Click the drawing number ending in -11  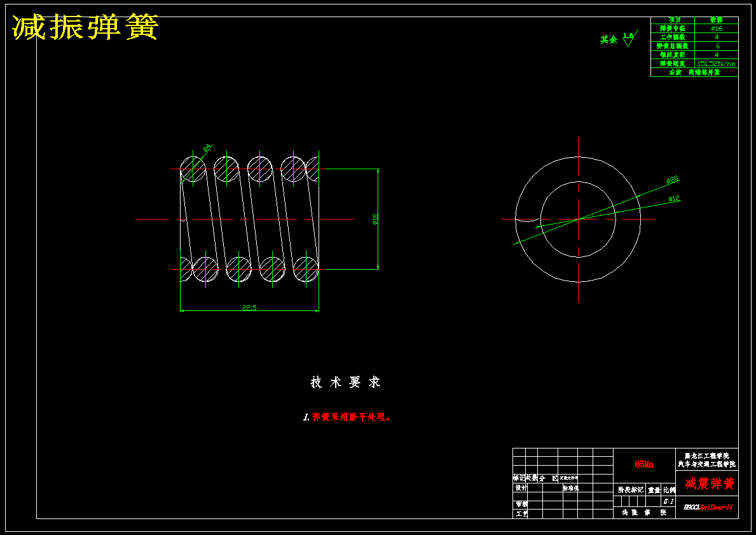[x=708, y=507]
